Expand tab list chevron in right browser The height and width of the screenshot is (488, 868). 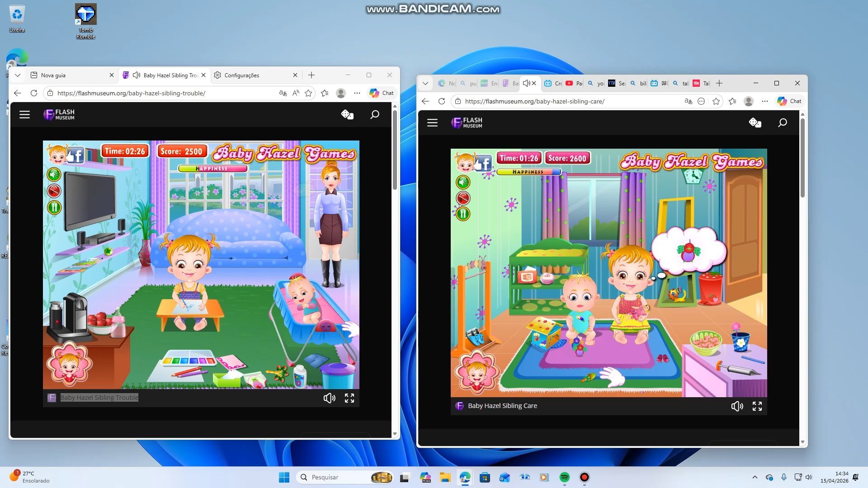(425, 83)
